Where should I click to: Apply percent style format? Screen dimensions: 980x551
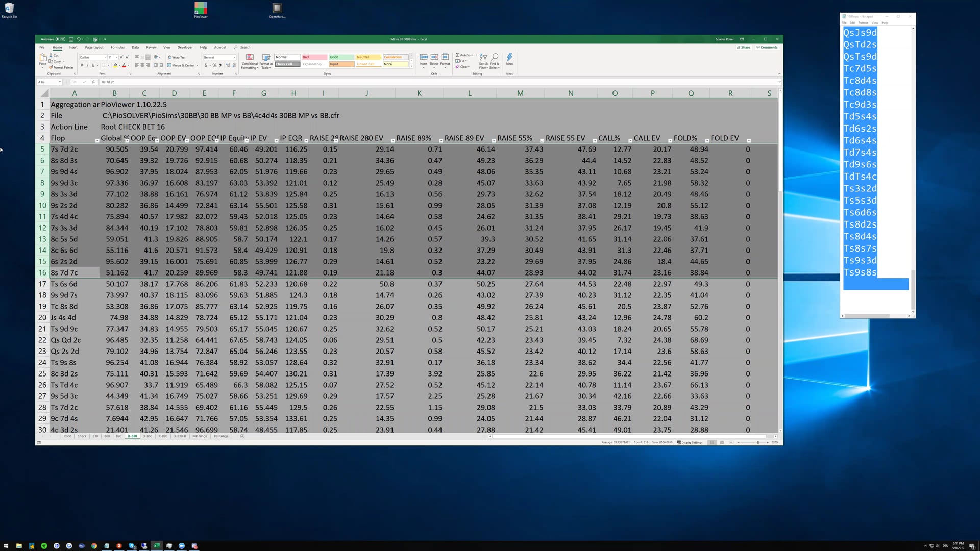pyautogui.click(x=214, y=65)
